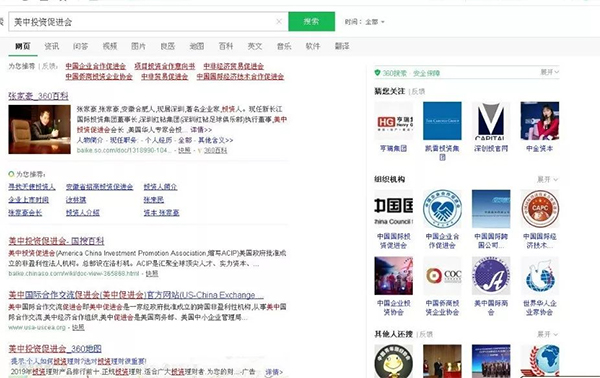Screen dimensions: 600x378
Task: Click the 企业上市时间 recommendation link
Action: pos(28,200)
